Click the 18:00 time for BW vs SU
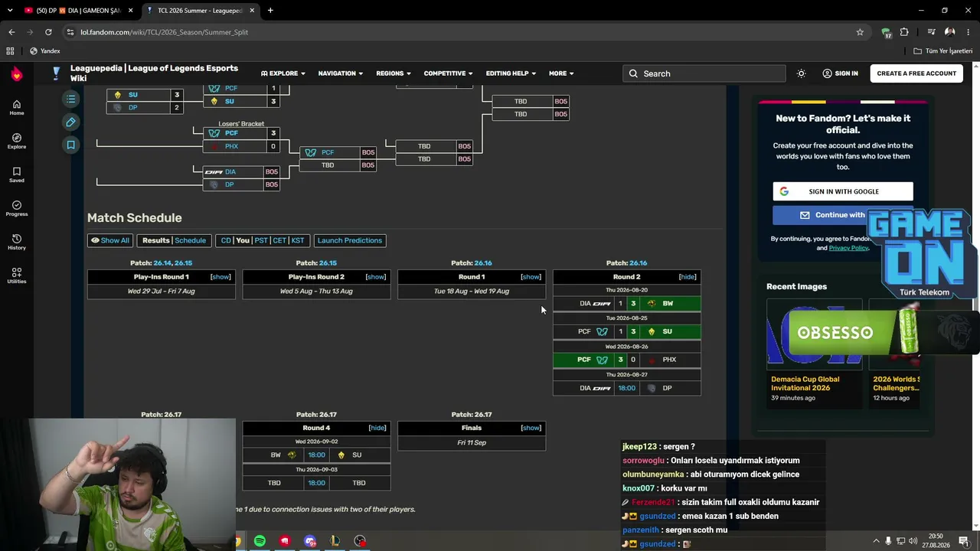The width and height of the screenshot is (980, 551). coord(316,455)
